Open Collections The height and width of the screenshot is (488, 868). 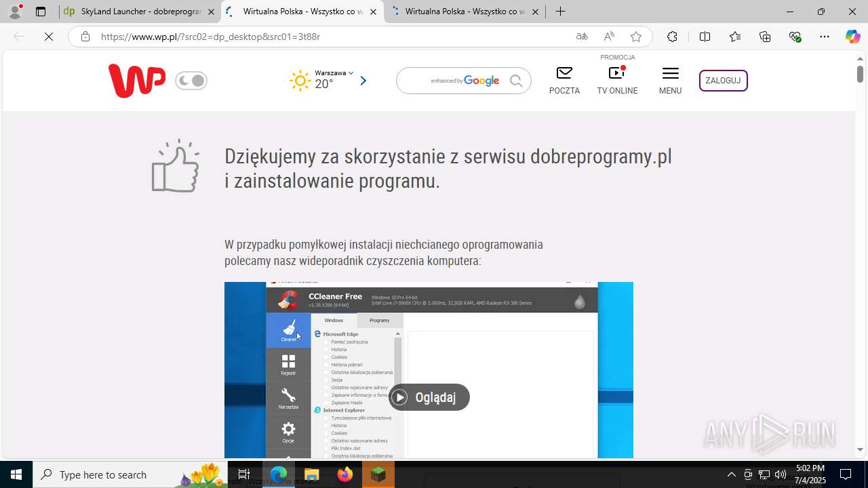coord(765,37)
